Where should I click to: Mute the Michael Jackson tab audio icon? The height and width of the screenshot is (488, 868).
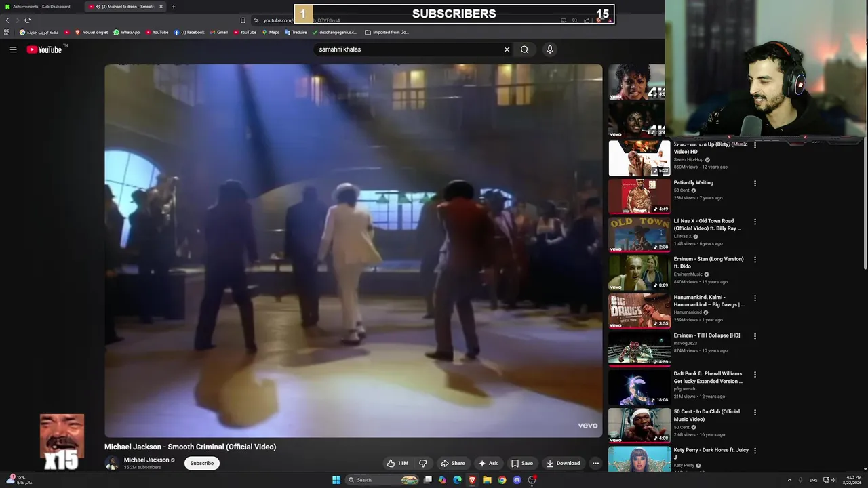[98, 7]
